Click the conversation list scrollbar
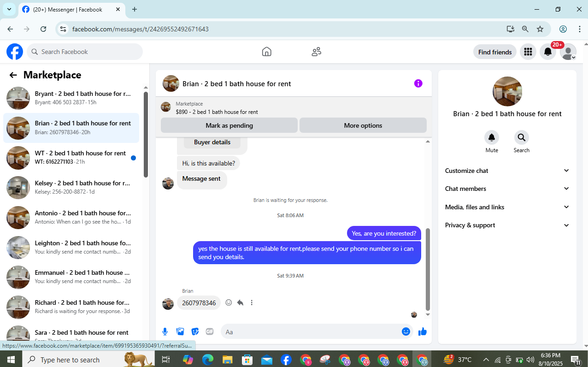Viewport: 588px width, 367px height. click(146, 135)
